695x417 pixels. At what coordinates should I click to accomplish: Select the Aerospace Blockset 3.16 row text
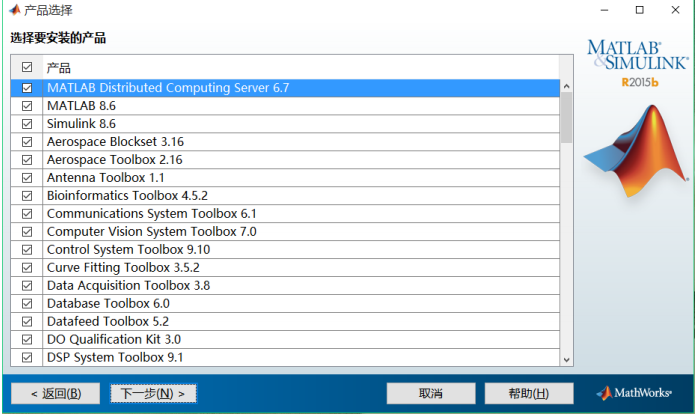[x=115, y=142]
